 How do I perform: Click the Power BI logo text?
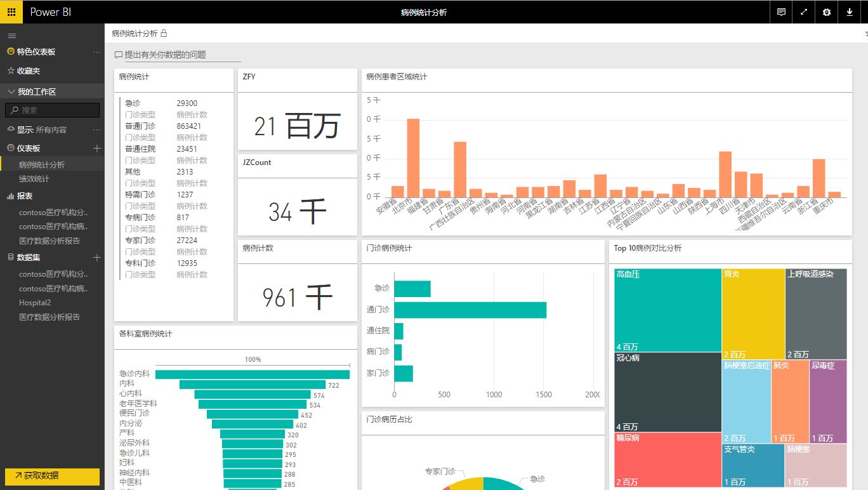pyautogui.click(x=51, y=12)
